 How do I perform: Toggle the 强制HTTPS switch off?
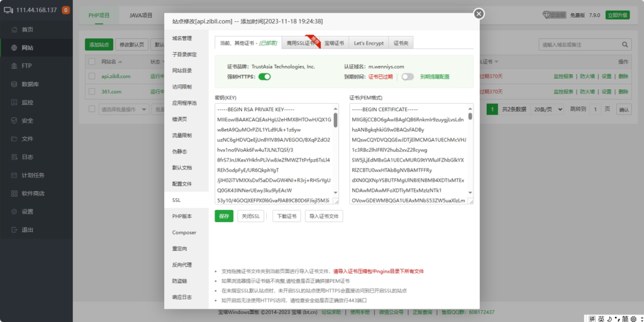(x=264, y=76)
